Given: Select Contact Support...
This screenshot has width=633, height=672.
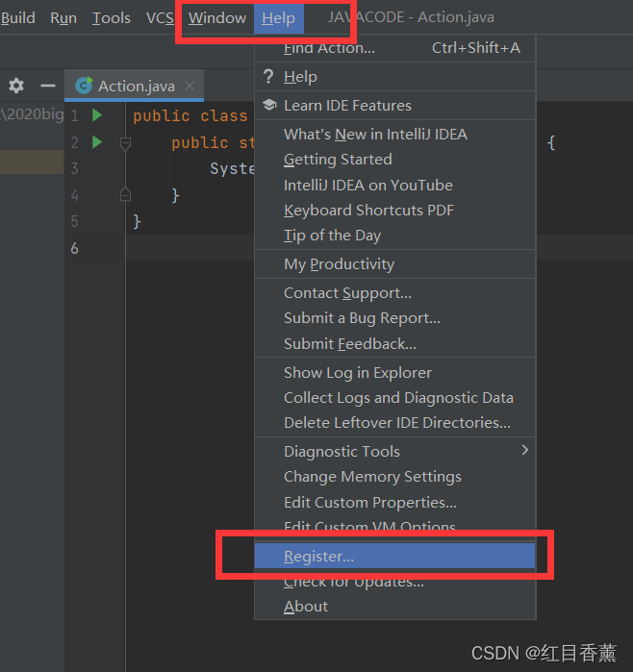Looking at the screenshot, I should click(395, 293).
